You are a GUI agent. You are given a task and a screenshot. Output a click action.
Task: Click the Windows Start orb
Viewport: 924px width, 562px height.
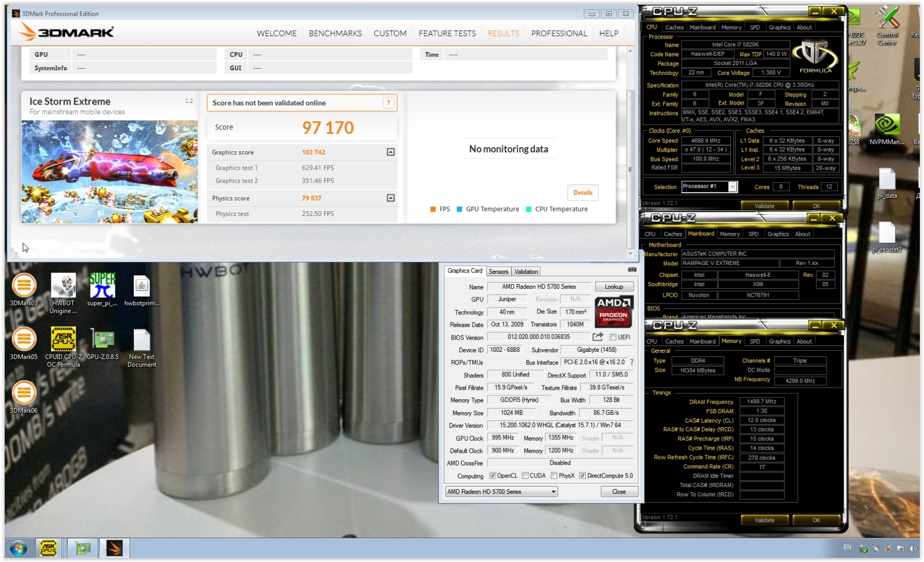tap(19, 548)
